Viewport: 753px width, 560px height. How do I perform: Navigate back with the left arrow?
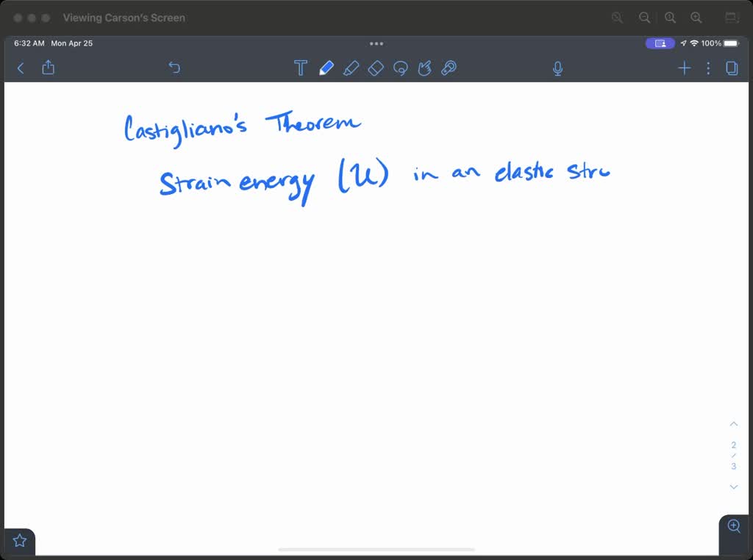[20, 68]
